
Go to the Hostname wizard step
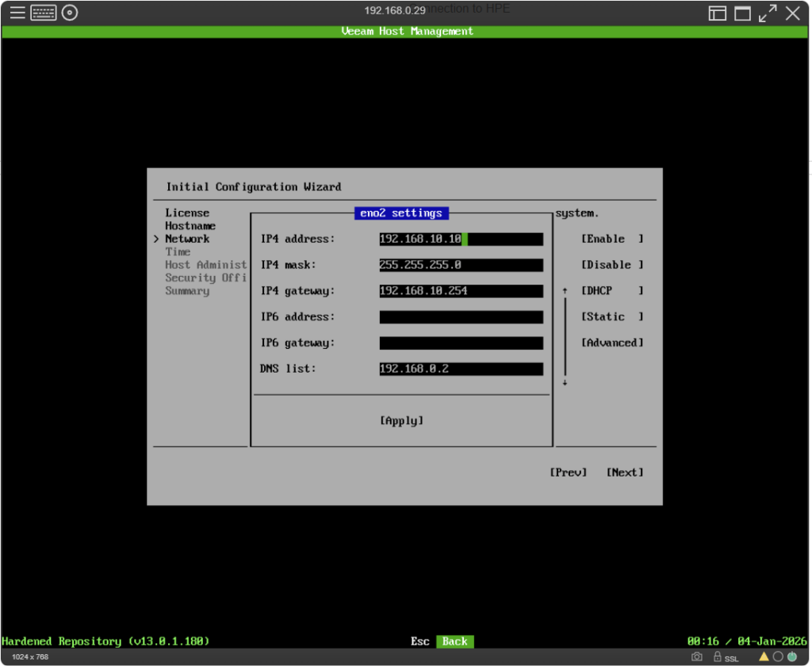click(x=190, y=226)
